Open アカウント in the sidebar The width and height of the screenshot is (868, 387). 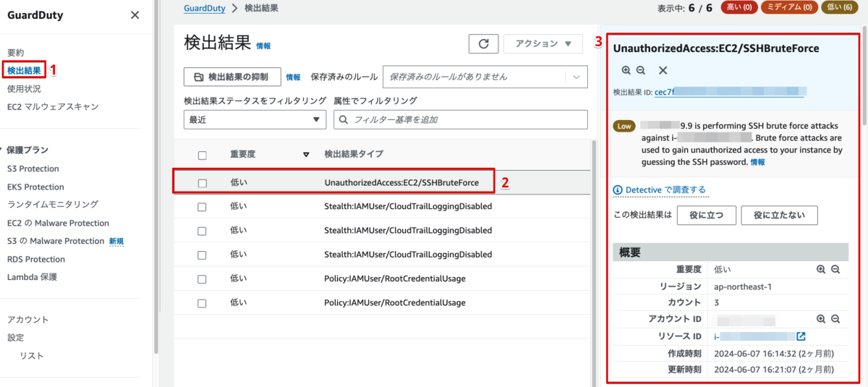pos(28,320)
